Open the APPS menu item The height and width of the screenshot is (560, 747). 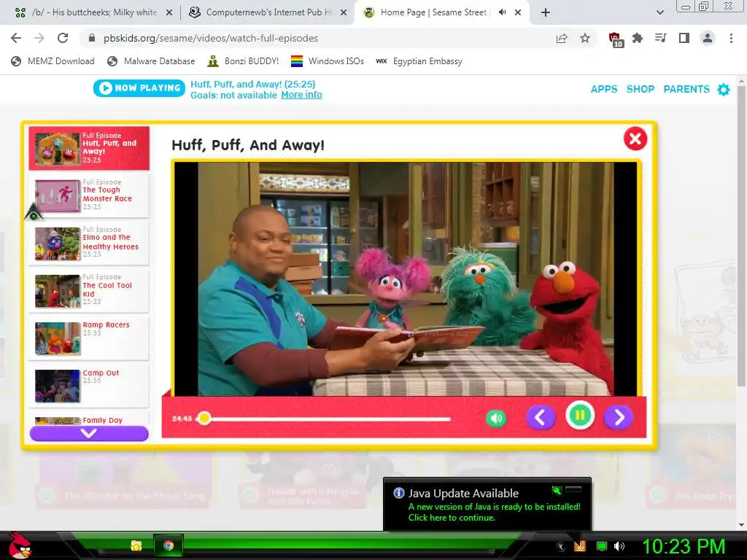click(x=604, y=89)
